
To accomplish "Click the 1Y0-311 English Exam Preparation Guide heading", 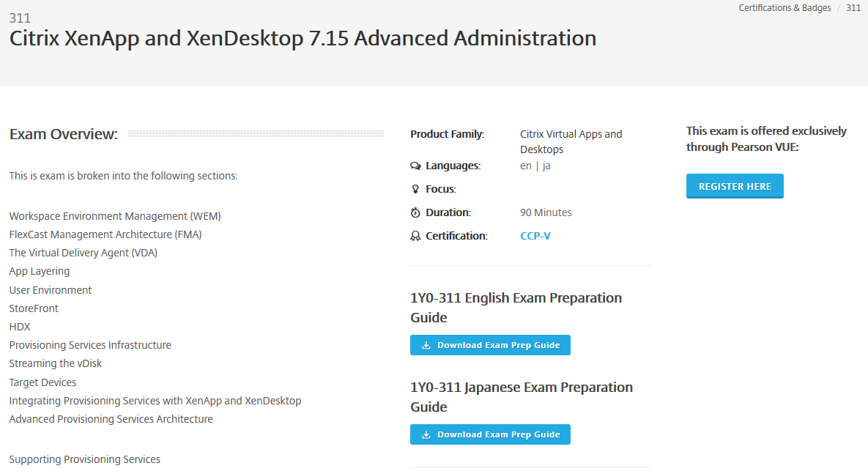I will (x=516, y=307).
